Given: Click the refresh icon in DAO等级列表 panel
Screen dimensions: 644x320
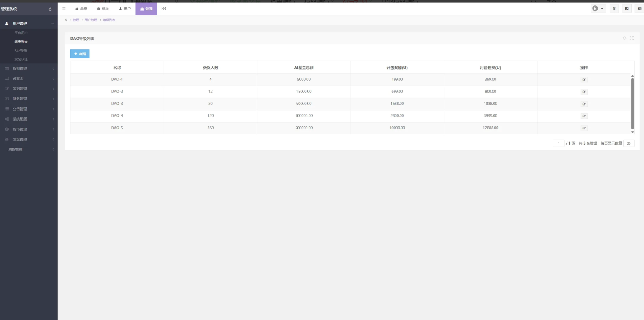Looking at the screenshot, I should pos(624,38).
